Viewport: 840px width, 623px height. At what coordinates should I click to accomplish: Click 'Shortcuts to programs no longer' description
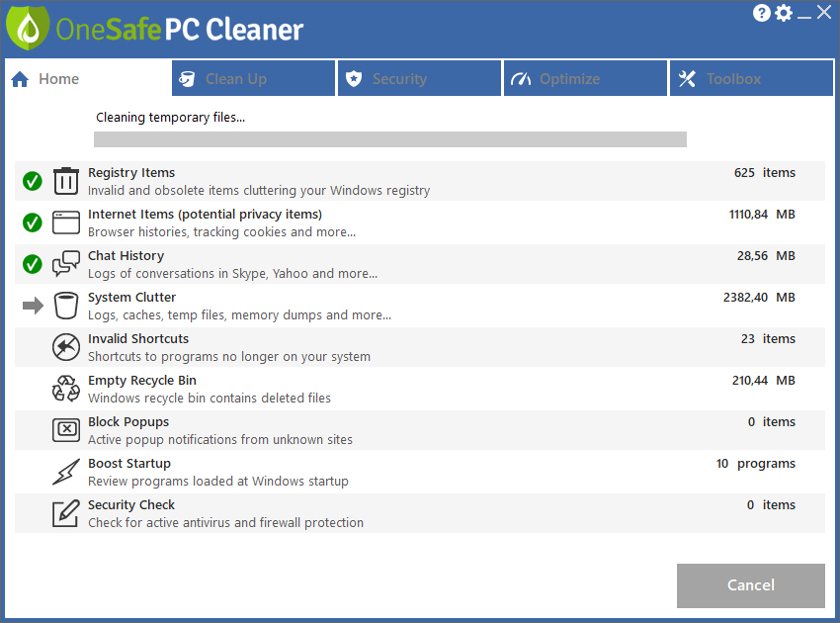pos(229,357)
